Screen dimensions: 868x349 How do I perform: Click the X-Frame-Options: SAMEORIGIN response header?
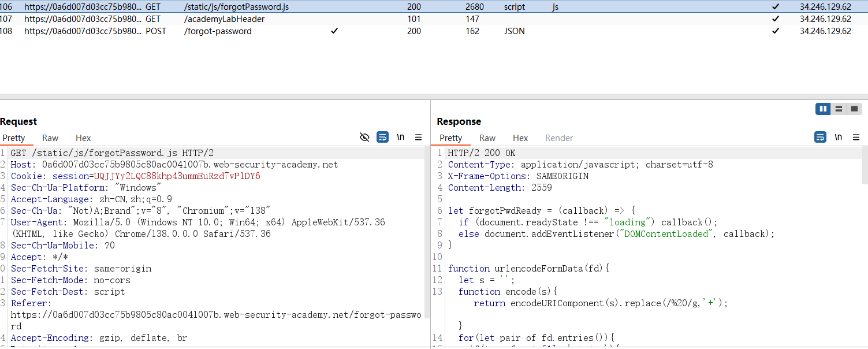[519, 176]
